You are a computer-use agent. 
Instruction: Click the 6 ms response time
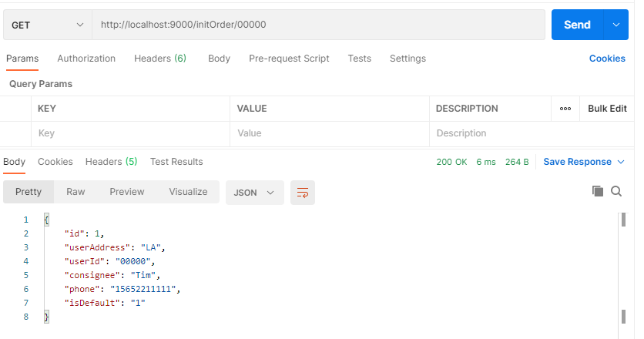point(486,162)
